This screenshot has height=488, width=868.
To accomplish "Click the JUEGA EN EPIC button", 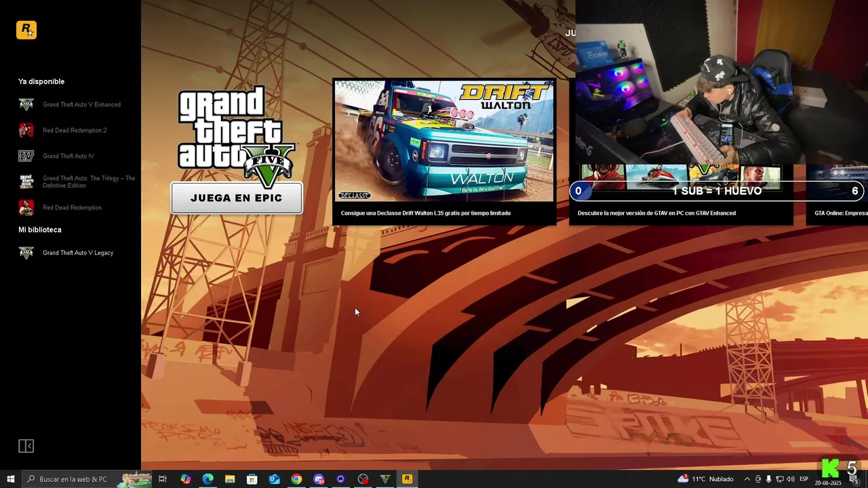I will 237,198.
